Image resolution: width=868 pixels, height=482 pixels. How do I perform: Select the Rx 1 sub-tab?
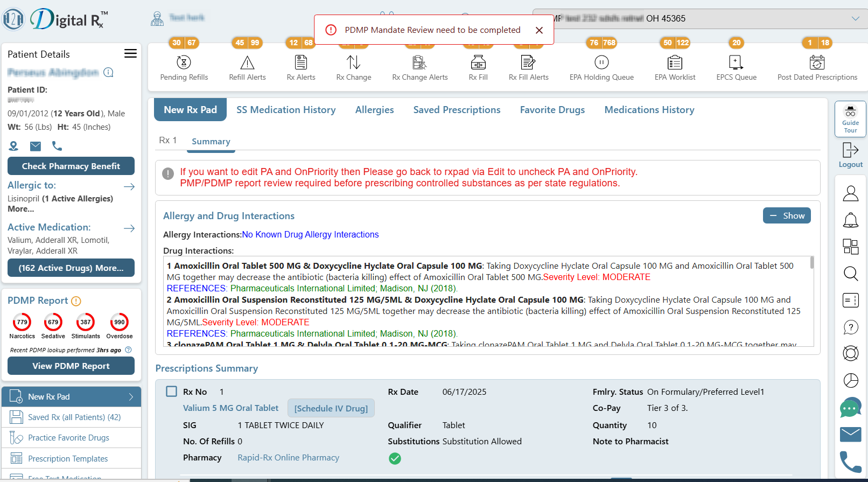point(168,140)
